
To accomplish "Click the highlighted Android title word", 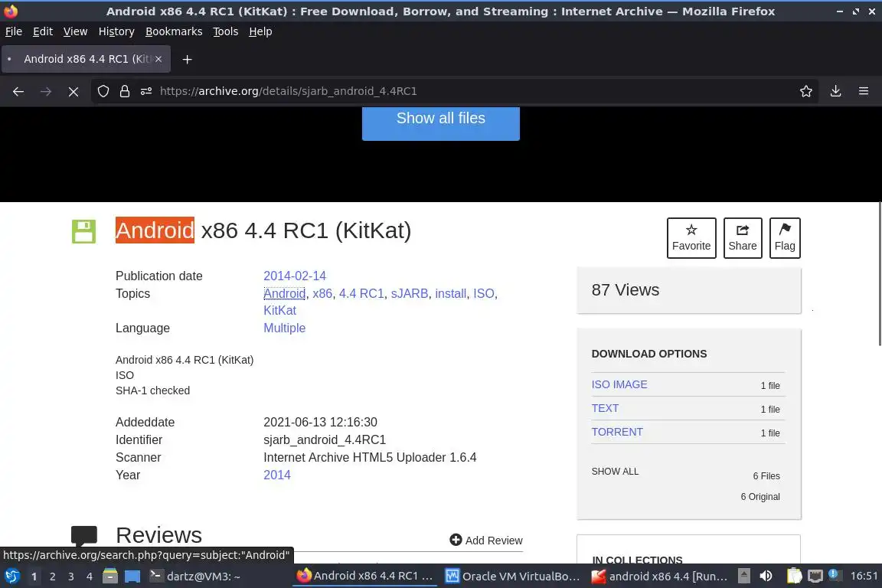I will point(155,230).
